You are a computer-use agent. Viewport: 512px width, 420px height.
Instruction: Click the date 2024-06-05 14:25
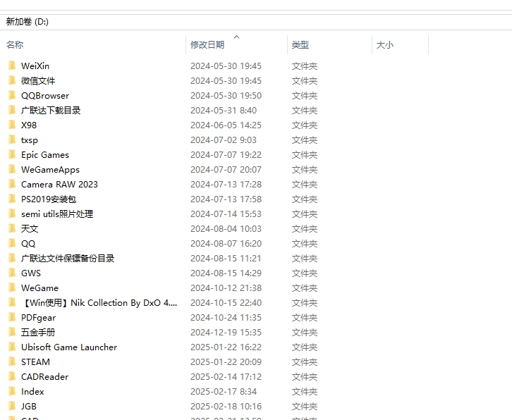pos(226,125)
